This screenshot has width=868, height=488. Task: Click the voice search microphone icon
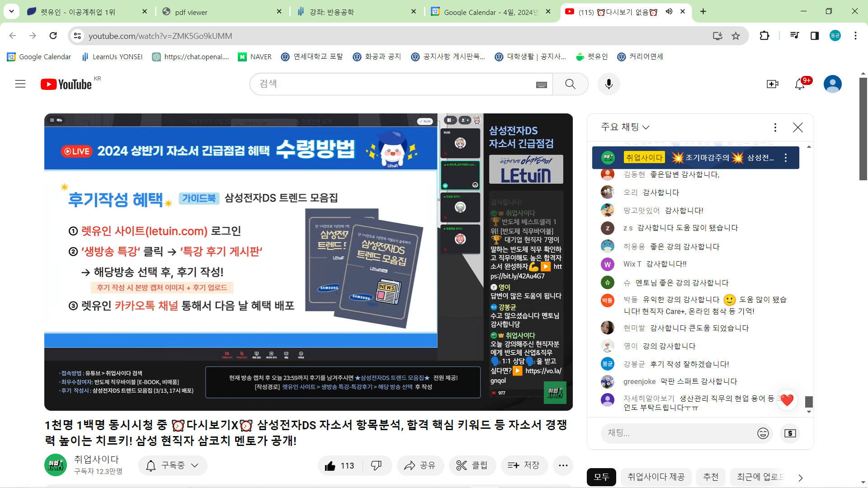click(609, 84)
